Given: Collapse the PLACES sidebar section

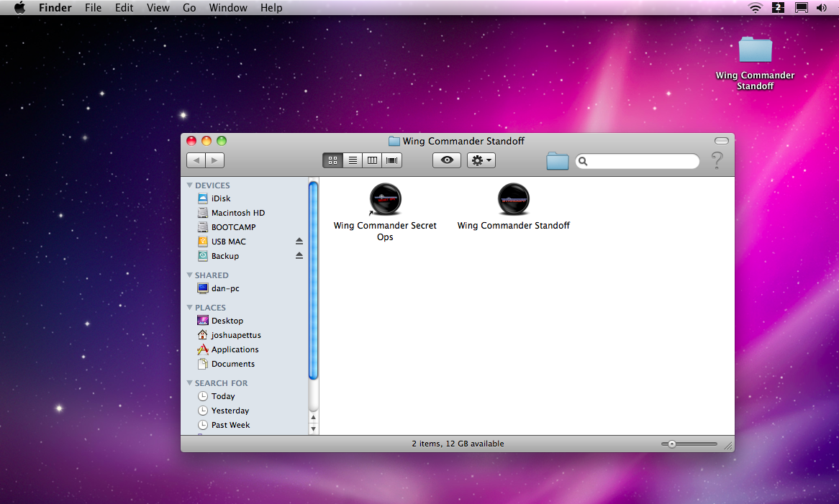Looking at the screenshot, I should [190, 308].
